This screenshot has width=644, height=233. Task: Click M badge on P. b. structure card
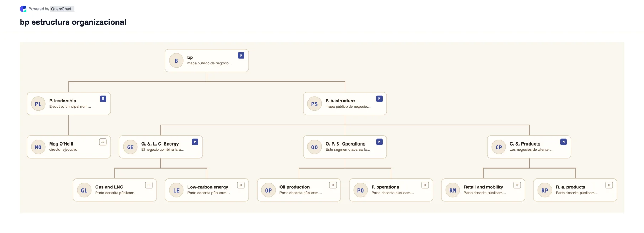pyautogui.click(x=379, y=99)
